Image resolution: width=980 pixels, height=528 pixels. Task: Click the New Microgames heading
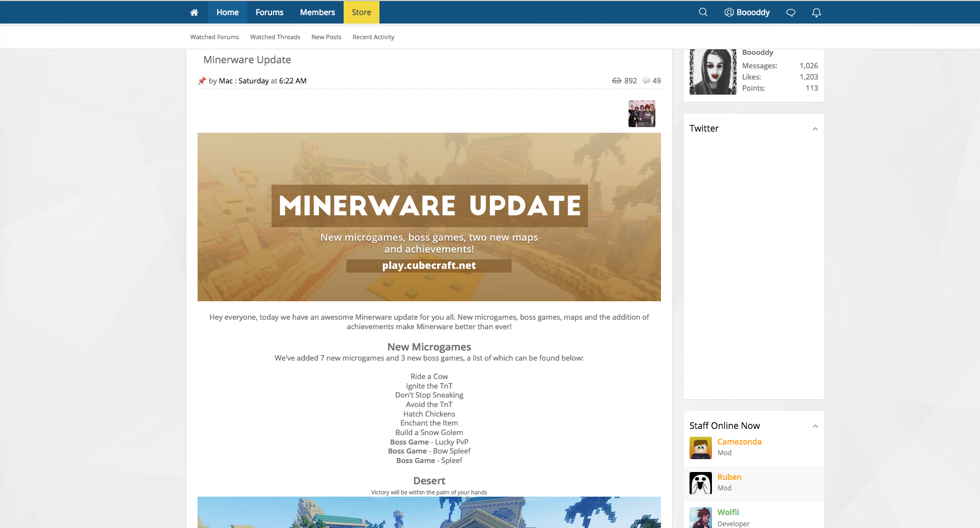[429, 347]
